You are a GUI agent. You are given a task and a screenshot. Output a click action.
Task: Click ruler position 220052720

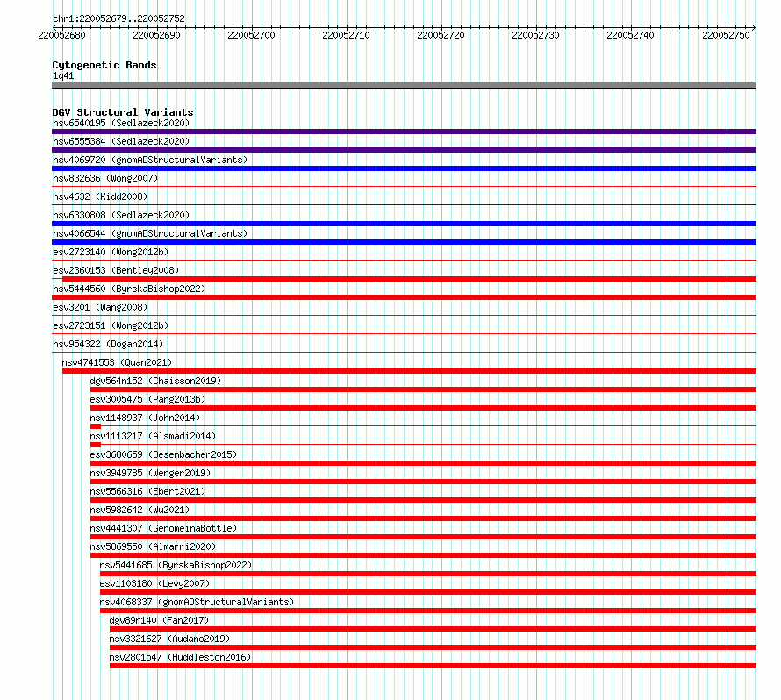tap(441, 35)
